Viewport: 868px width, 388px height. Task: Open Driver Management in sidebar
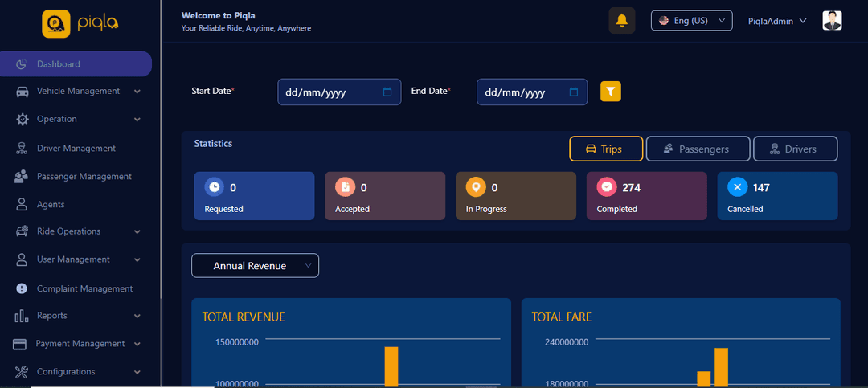tap(76, 149)
